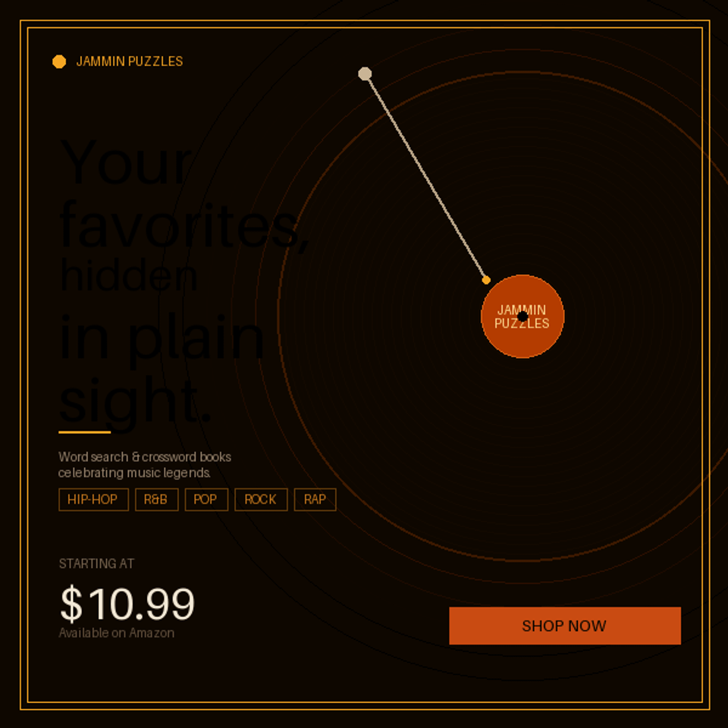Click the orange dot logo beside Jammin Puzzles
Image resolution: width=728 pixels, height=728 pixels.
59,61
